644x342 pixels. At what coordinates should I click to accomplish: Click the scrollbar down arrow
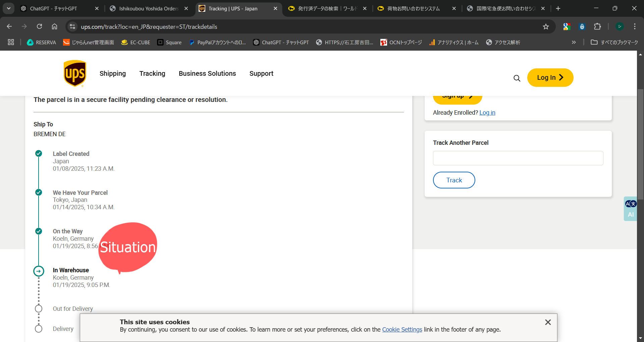pos(640,338)
